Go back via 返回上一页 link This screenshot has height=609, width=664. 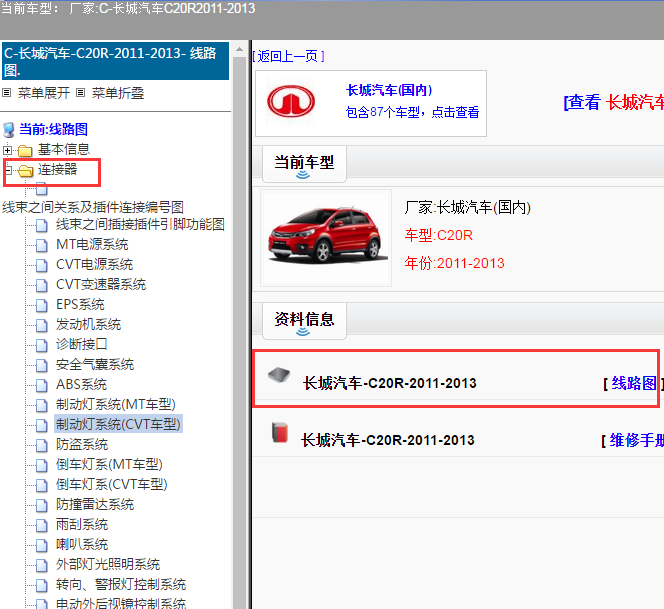coord(288,56)
